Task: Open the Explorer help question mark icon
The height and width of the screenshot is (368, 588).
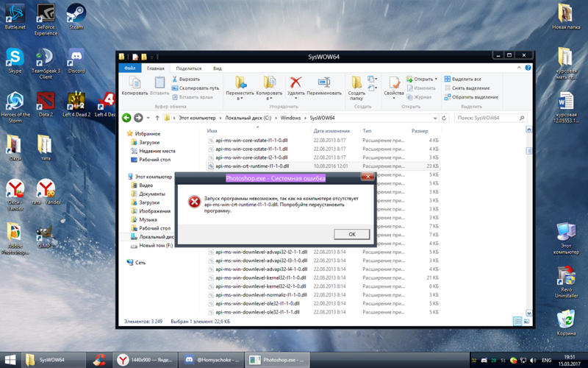Action: [x=528, y=68]
